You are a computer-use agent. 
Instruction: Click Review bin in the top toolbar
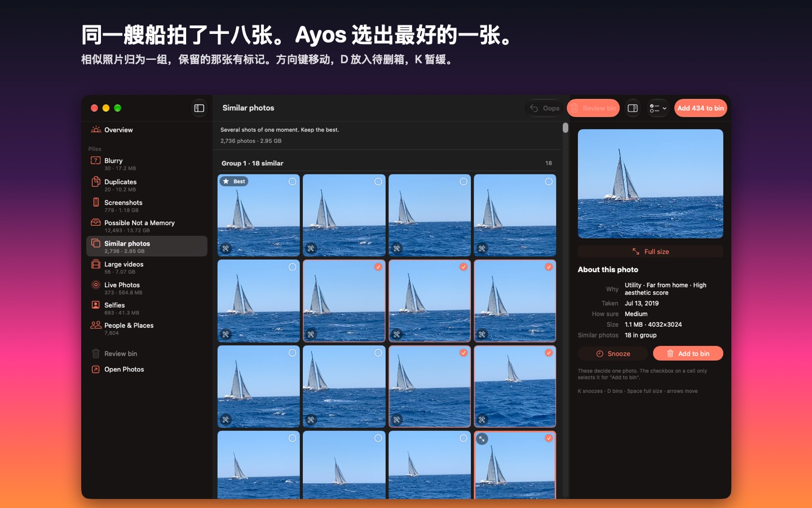click(593, 108)
